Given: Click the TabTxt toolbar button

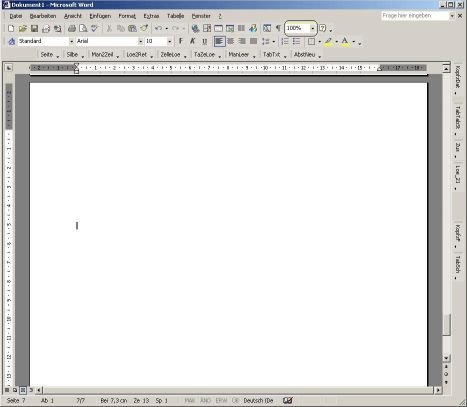Looking at the screenshot, I should coord(271,54).
